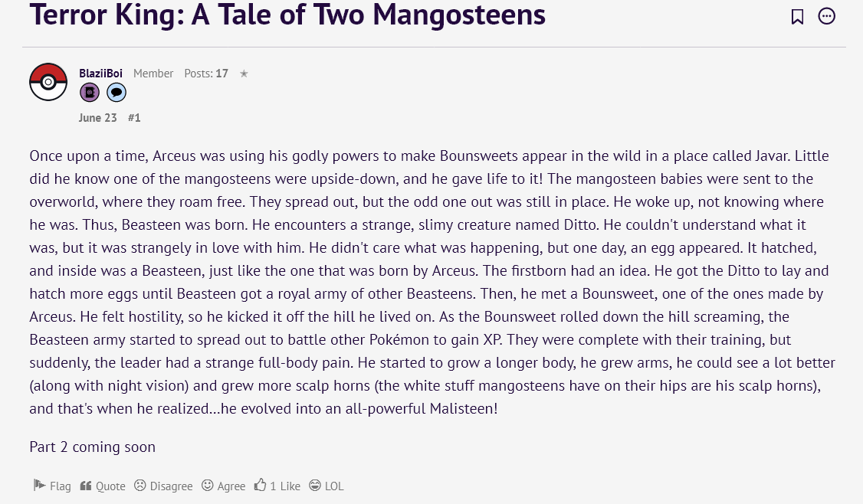Open the circled ellipsis options menu
The width and height of the screenshot is (863, 504).
(x=826, y=17)
